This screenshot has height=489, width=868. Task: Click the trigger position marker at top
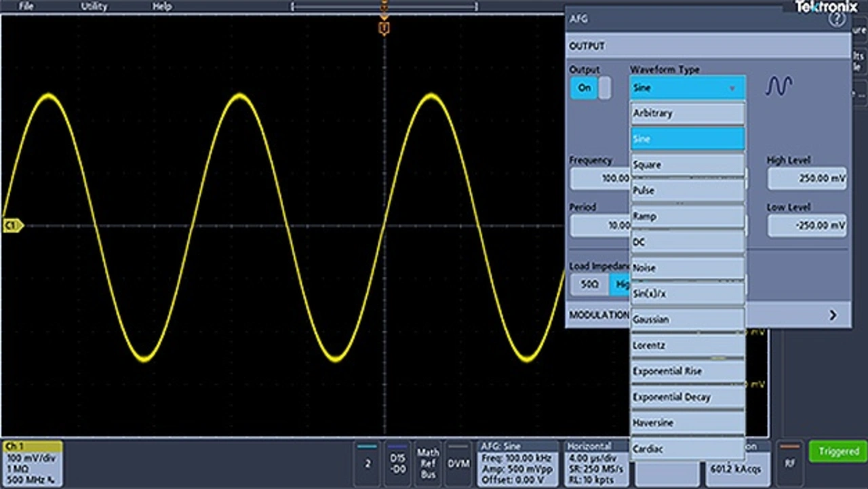click(x=384, y=28)
